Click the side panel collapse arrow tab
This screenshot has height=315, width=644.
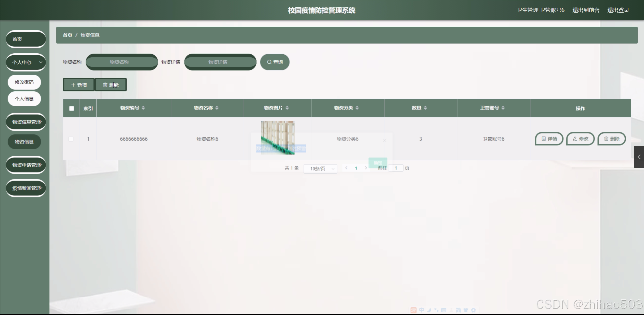[639, 157]
